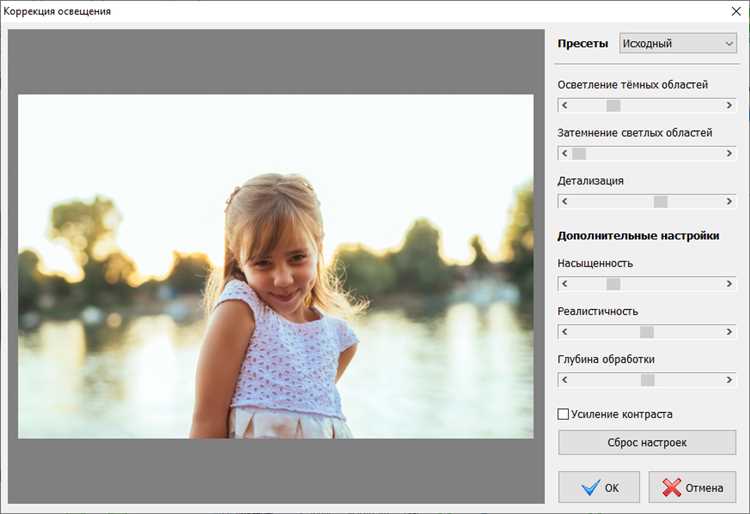Image resolution: width=750 pixels, height=514 pixels.
Task: Confirm with the OK checkmark button
Action: [x=599, y=487]
